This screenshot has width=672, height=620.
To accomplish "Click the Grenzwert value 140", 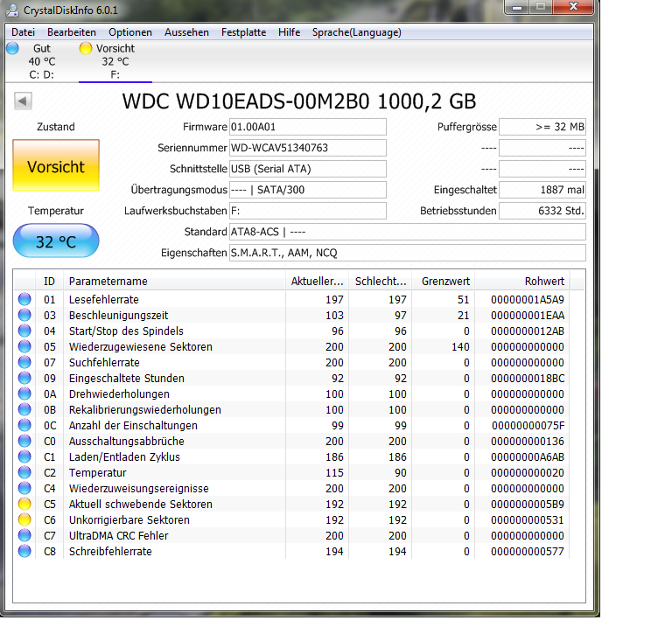I will coord(460,346).
